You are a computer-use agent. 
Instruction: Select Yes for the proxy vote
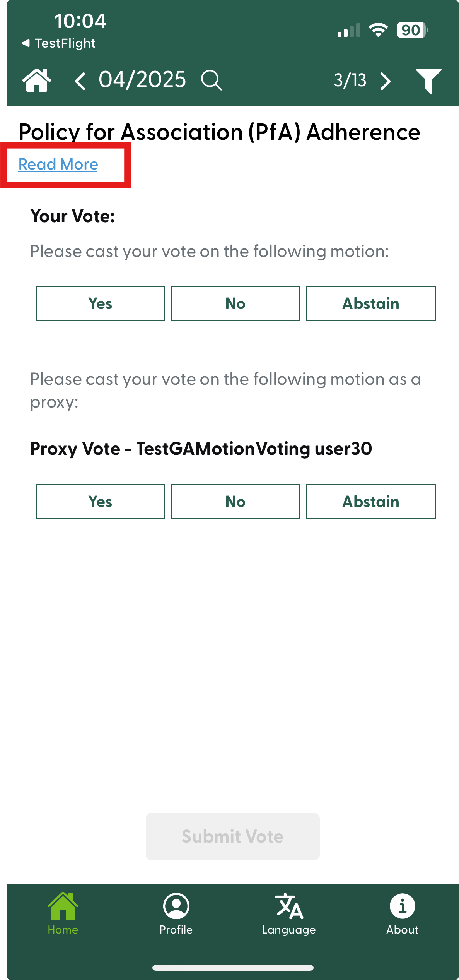pyautogui.click(x=100, y=502)
